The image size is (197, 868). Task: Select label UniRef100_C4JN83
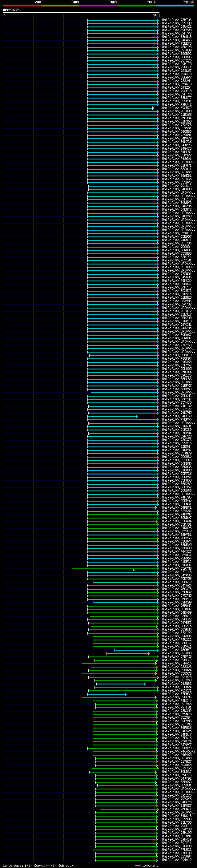pos(177,684)
